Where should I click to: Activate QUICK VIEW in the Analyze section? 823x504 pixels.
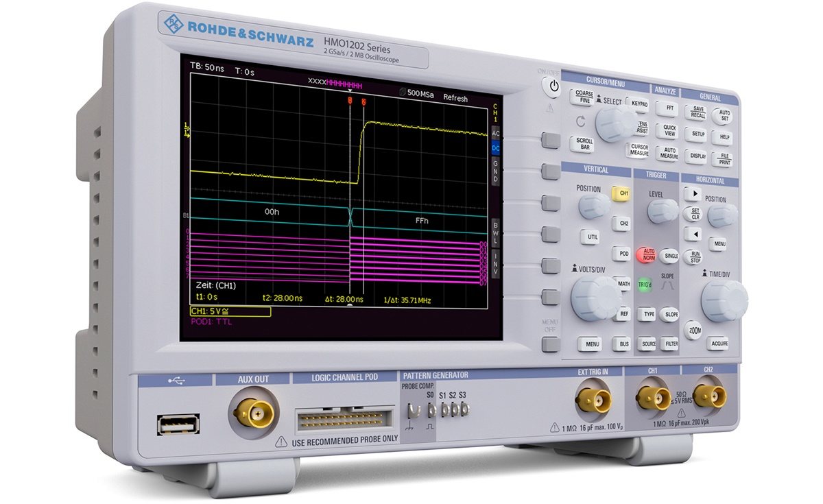(x=669, y=130)
